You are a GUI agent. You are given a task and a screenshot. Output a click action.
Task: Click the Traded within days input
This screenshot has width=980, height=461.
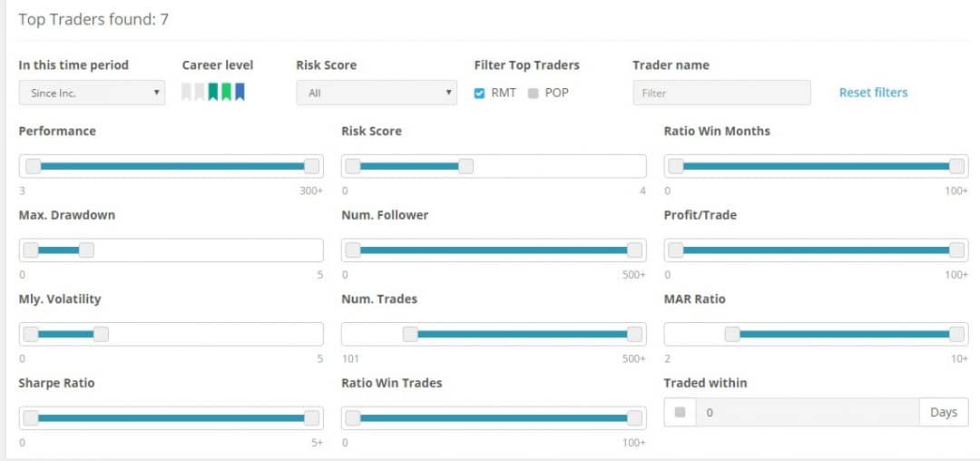[x=808, y=412]
